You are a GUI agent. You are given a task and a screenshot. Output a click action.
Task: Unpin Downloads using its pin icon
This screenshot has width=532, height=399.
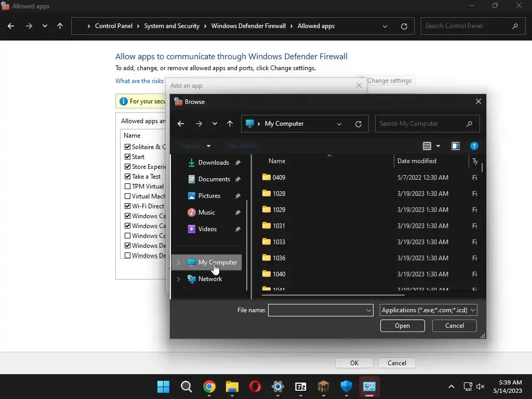237,163
